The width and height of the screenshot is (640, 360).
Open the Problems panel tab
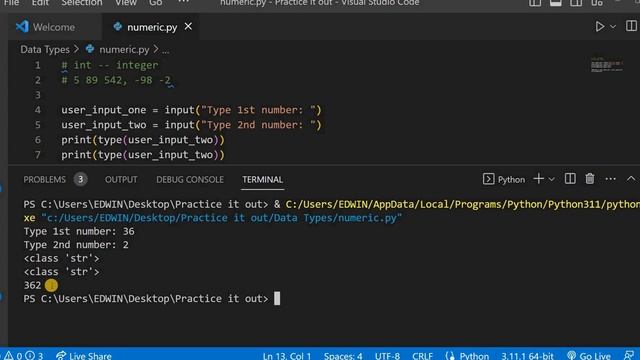[x=44, y=180]
